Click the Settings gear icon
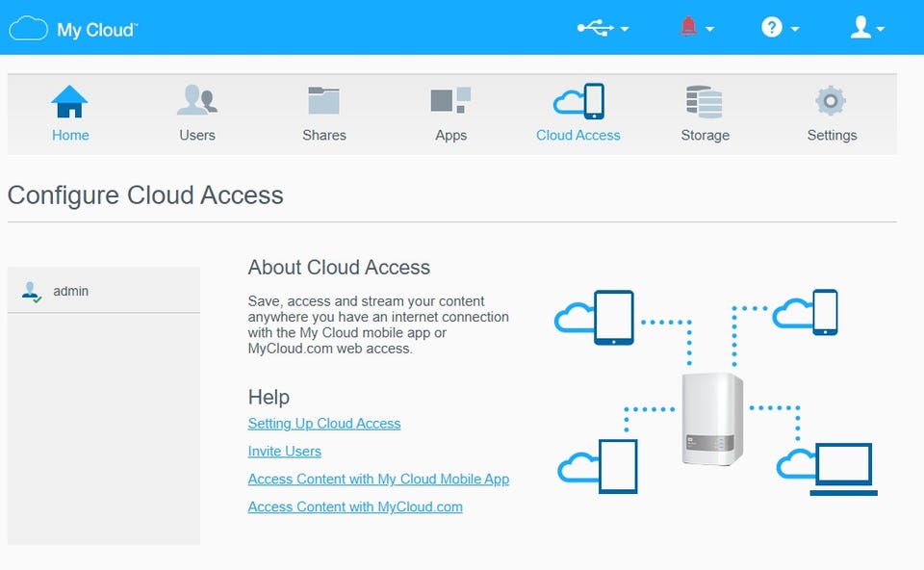The image size is (924, 570). (x=831, y=101)
